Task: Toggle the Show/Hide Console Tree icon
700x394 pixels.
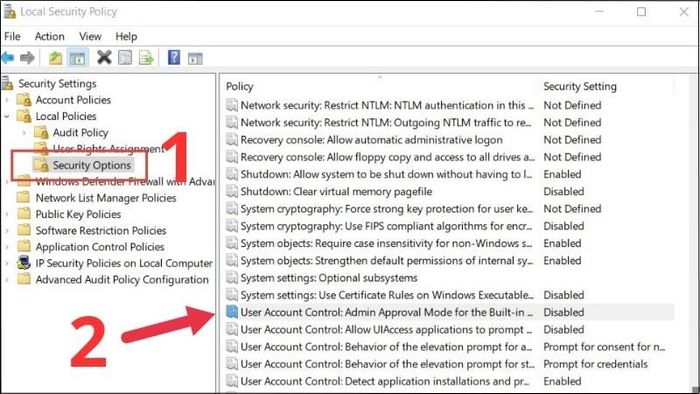Action: [77, 58]
